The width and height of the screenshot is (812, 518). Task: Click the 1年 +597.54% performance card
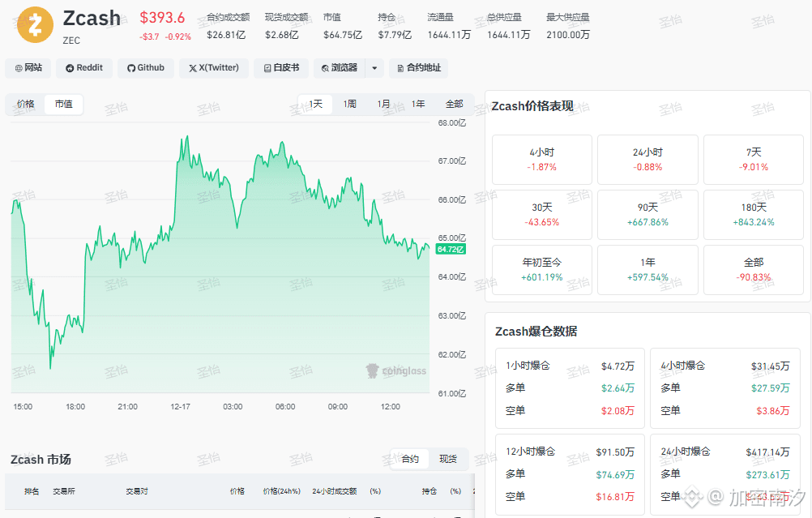coord(647,270)
